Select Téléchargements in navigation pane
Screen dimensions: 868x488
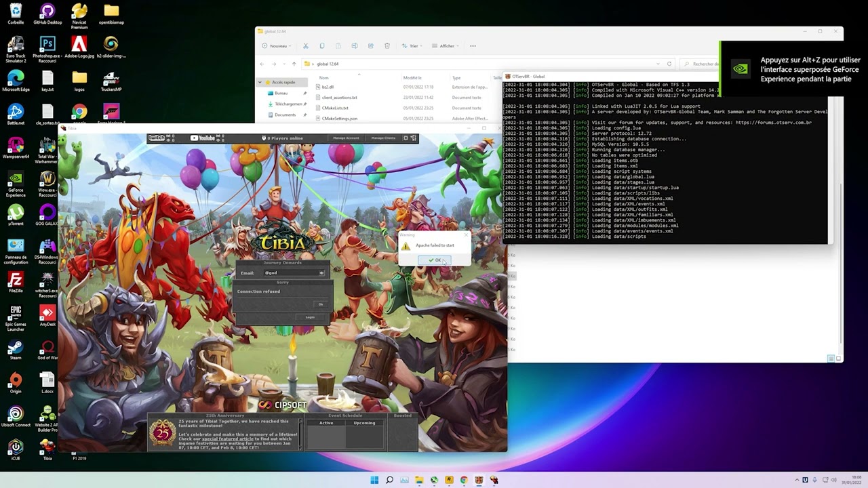[288, 104]
